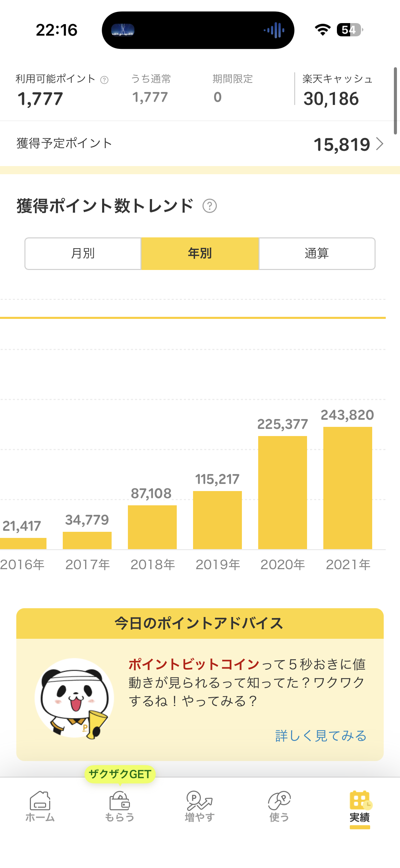Viewport: 400px width, 868px height.
Task: Tap the 2018年 bar showing 87,108
Action: (x=152, y=527)
